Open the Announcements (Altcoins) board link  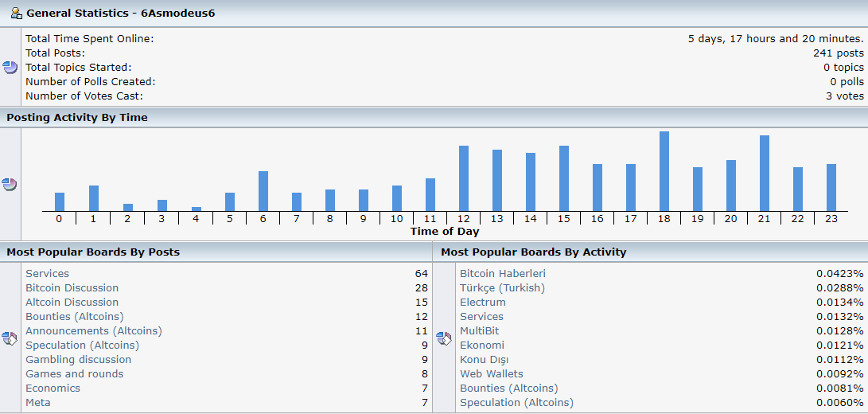(94, 331)
